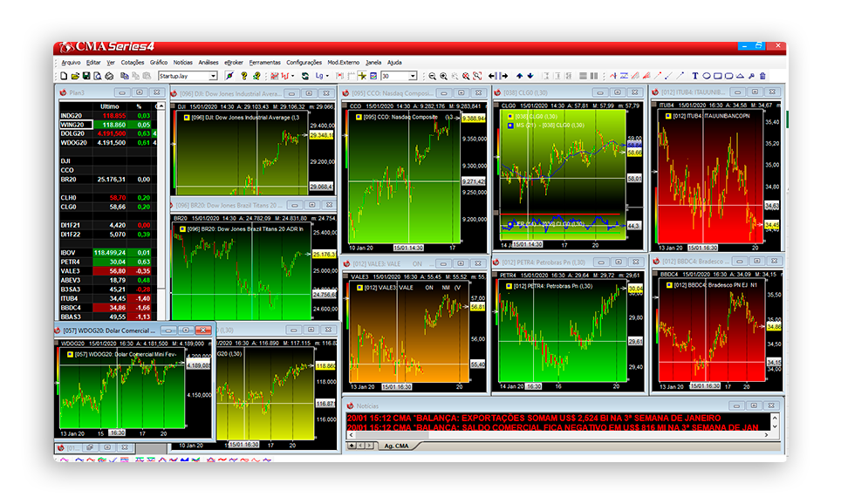Click the right arrow chart navigation icon
Screen dimensions: 841x504
(503, 76)
